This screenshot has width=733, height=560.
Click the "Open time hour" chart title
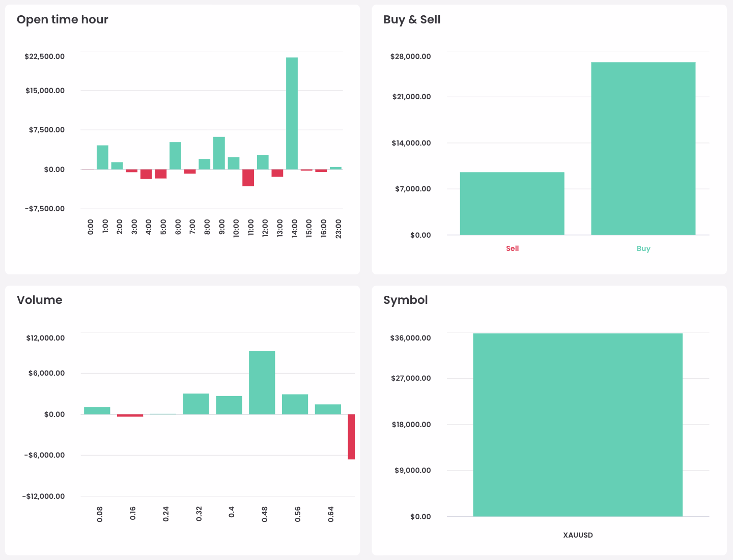(x=63, y=19)
